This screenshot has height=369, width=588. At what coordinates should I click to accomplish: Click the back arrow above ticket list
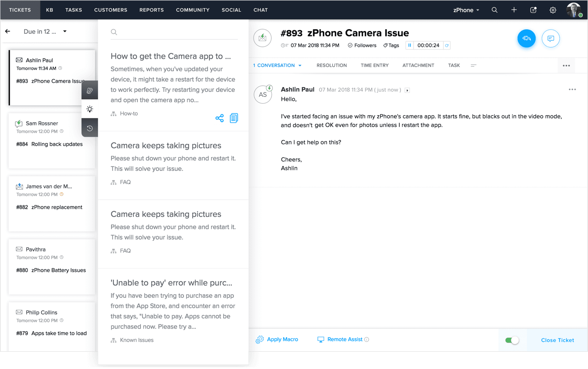[8, 32]
